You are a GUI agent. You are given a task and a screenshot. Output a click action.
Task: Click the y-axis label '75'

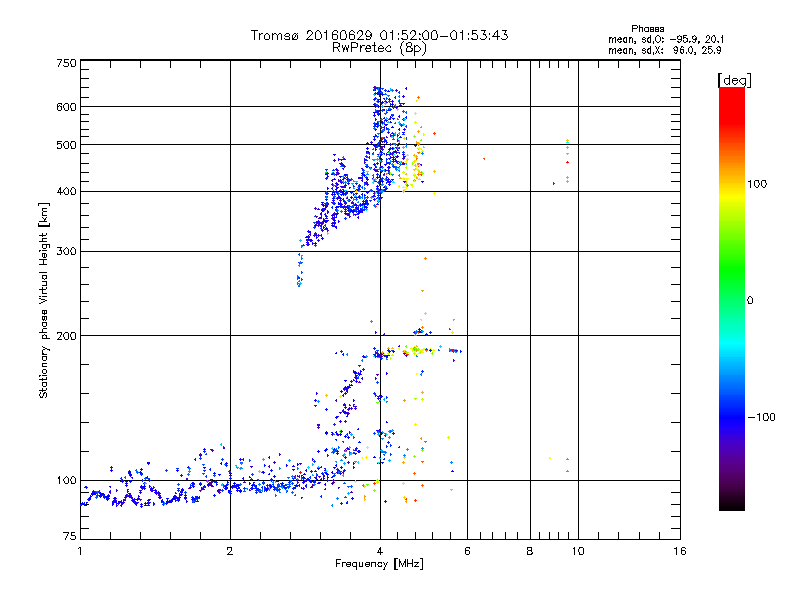70,536
